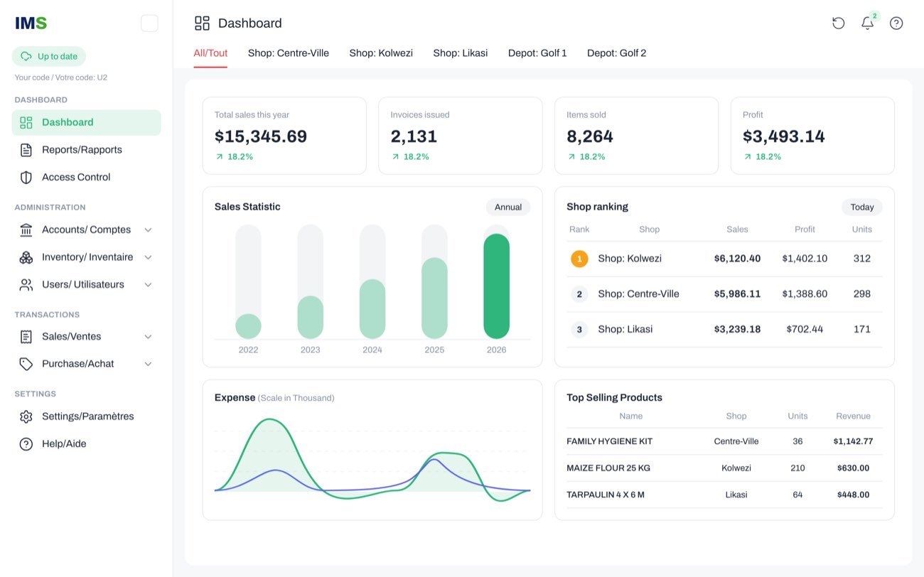Click the Inventory/Inventaire boxes icon
924x577 pixels.
coord(26,257)
